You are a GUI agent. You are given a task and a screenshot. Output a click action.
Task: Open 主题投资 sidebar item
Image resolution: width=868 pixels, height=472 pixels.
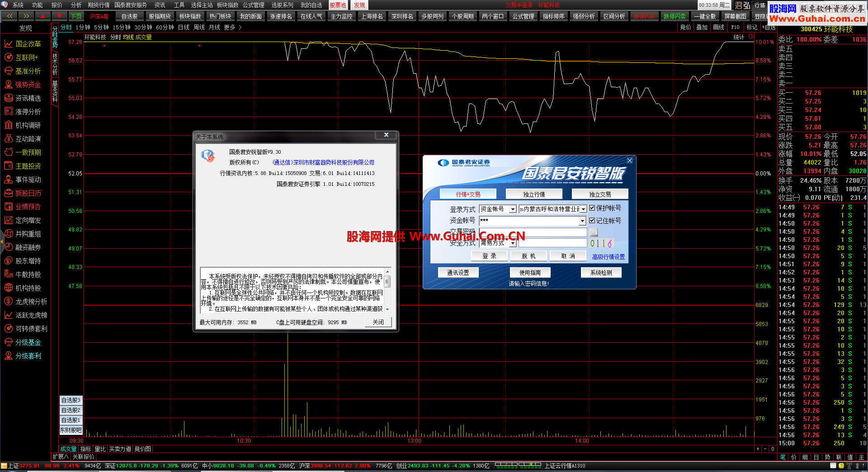pyautogui.click(x=23, y=166)
